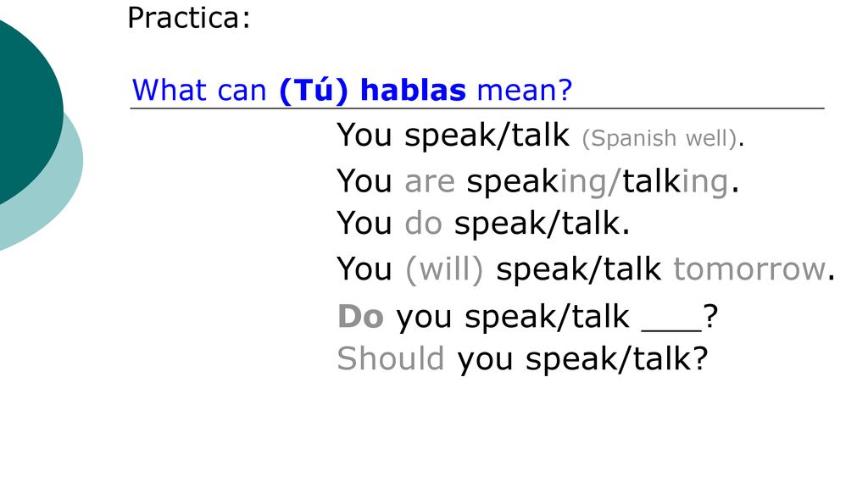Screen dimensions: 868x488
Task: Click the line 'You speak/talk (Spanish well)'
Action: coord(540,135)
